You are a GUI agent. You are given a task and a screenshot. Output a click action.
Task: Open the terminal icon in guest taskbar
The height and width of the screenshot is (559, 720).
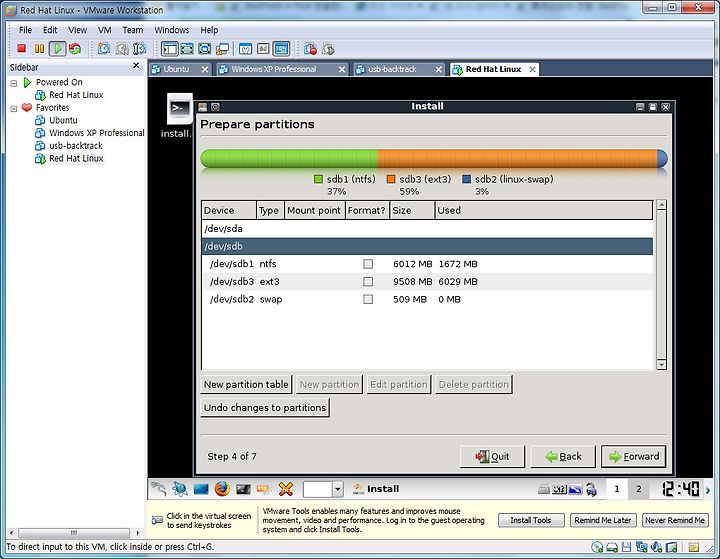[243, 490]
